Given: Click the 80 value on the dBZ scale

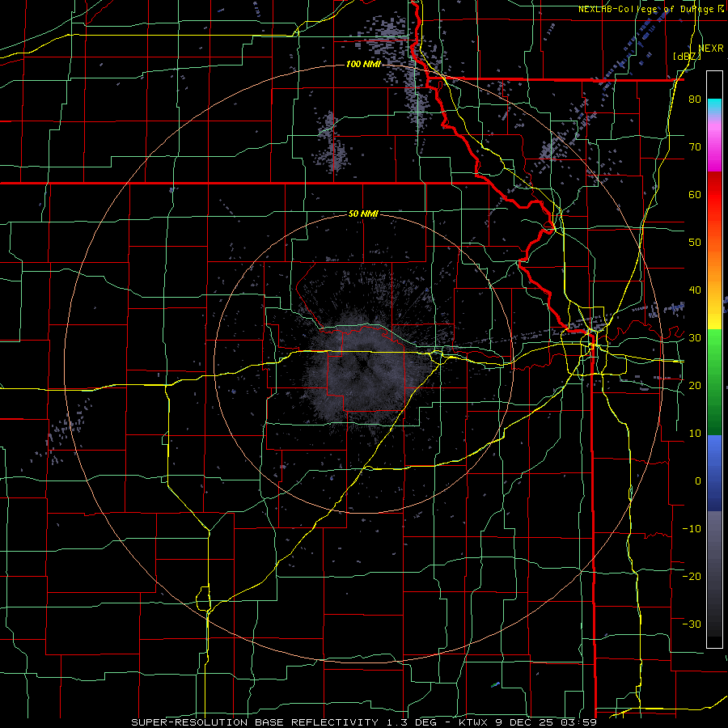Looking at the screenshot, I should tap(695, 99).
